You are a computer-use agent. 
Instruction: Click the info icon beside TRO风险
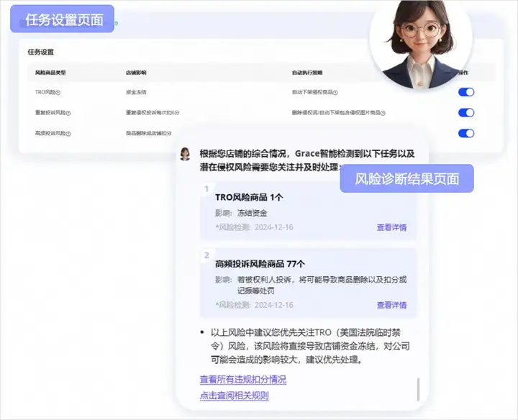[x=58, y=93]
